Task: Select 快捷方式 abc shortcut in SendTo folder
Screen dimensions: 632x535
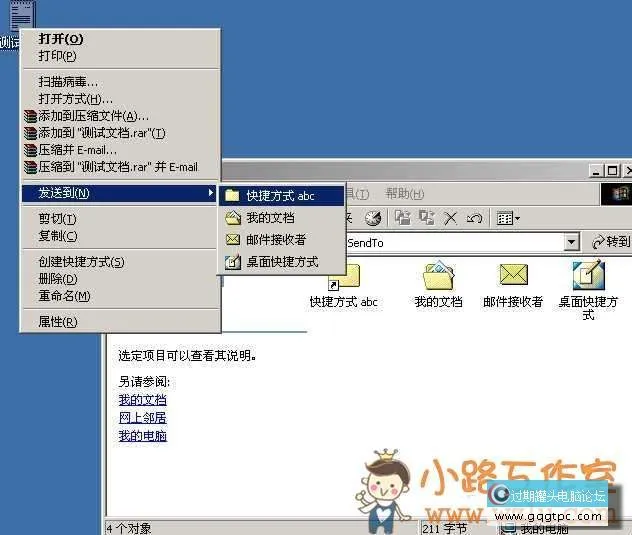Action: (343, 284)
